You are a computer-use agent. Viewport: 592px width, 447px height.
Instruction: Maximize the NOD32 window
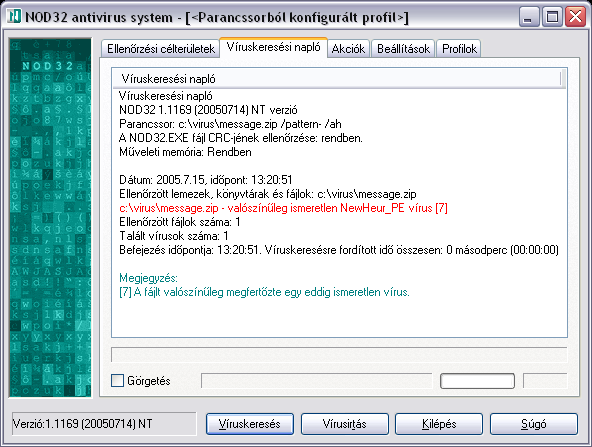point(552,17)
